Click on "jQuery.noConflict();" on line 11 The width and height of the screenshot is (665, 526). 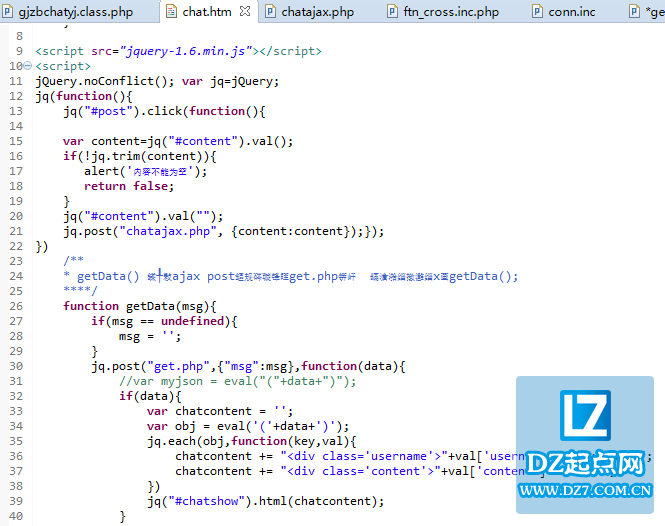(x=105, y=81)
